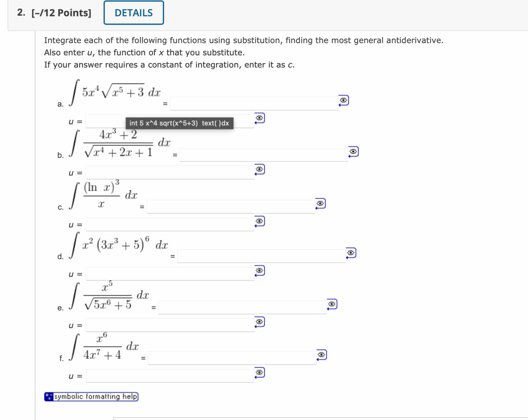This screenshot has width=528, height=420.
Task: Toggle the preview eye for part c's u field
Action: [x=259, y=221]
